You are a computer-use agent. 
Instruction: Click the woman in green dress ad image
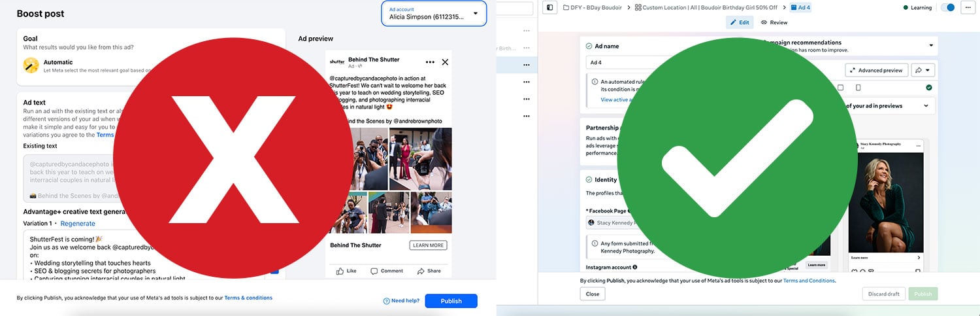887,203
